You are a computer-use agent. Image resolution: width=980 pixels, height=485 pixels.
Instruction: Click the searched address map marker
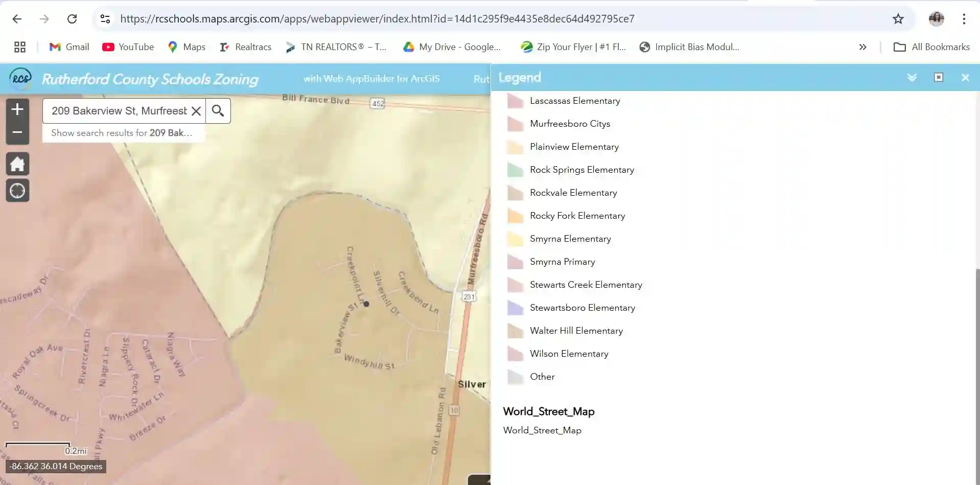pos(366,304)
